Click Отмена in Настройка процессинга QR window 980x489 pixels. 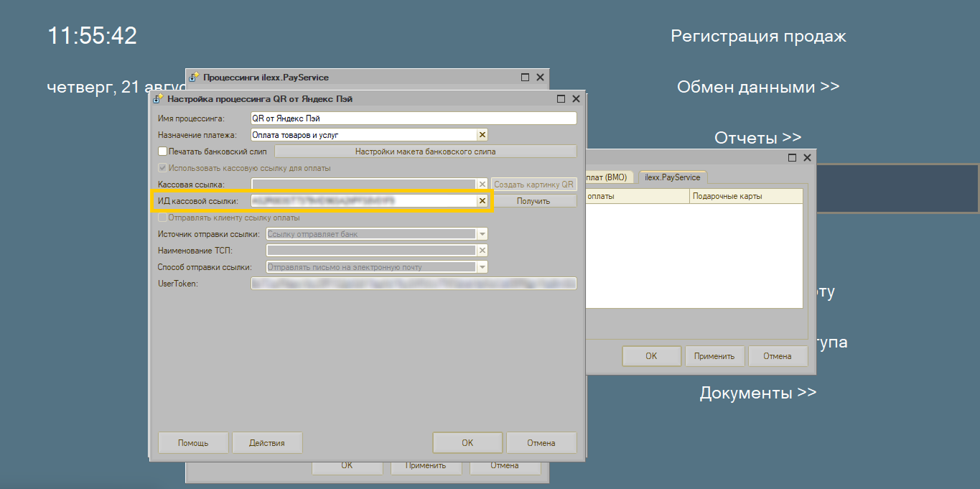(x=541, y=443)
